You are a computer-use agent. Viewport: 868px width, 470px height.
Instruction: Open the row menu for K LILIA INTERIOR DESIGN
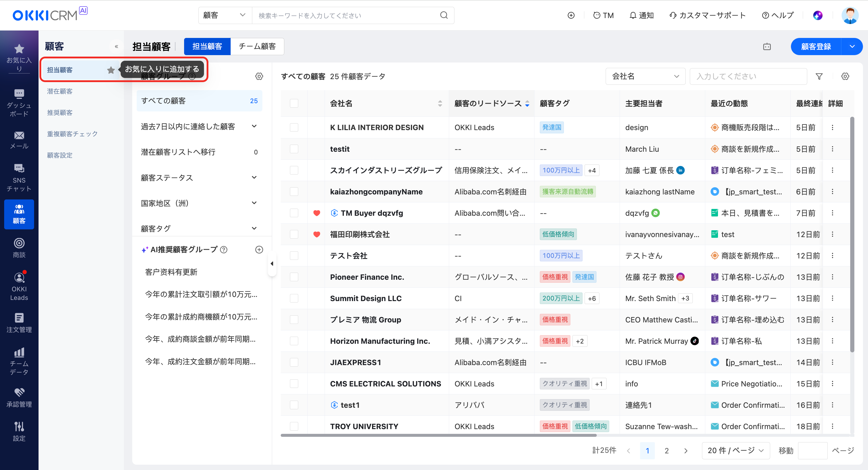(x=832, y=127)
